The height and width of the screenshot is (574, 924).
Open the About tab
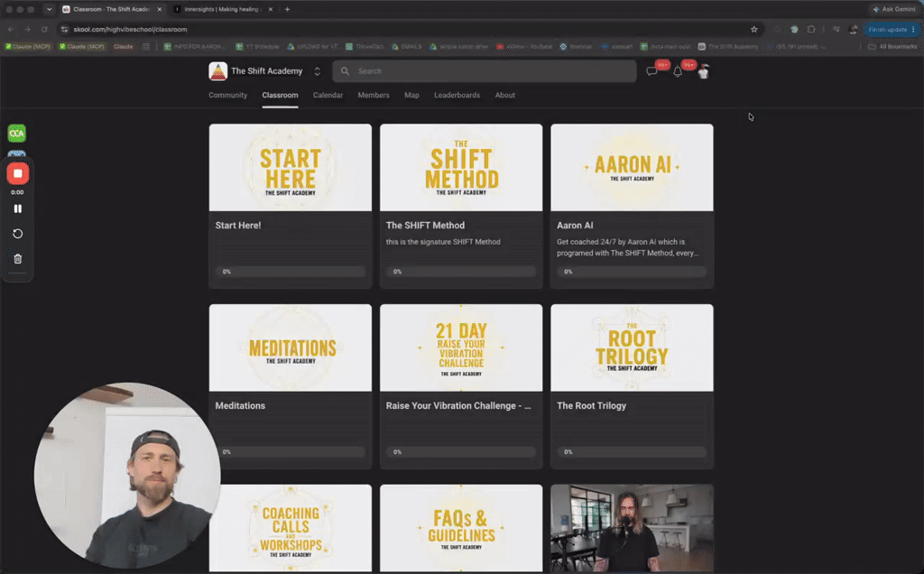click(505, 95)
